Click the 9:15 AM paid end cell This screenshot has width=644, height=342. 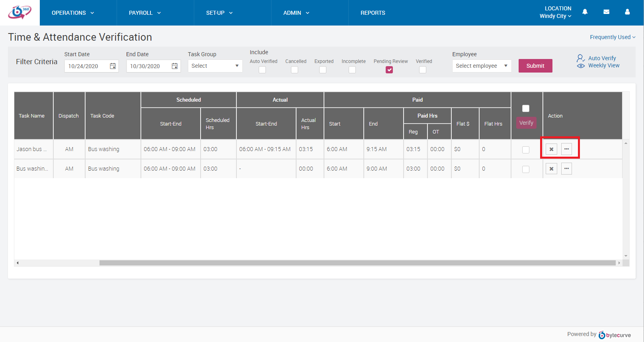click(x=383, y=149)
